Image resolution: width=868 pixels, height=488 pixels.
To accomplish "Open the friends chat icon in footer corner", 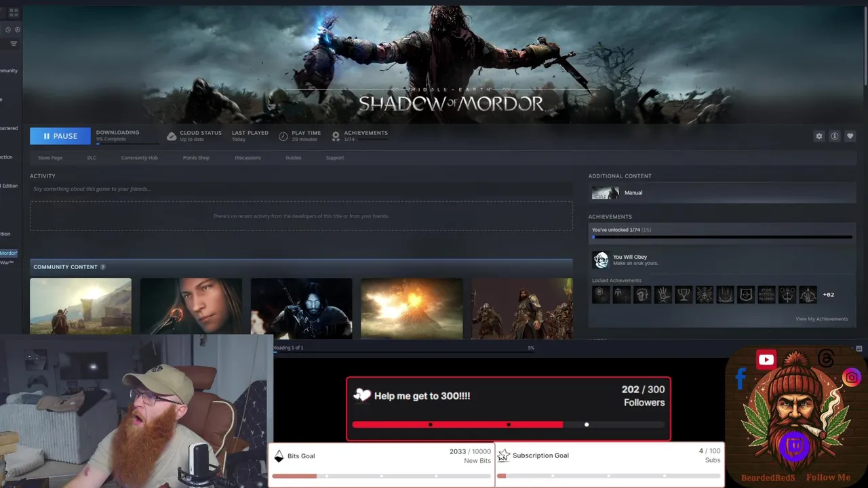I will pos(859,348).
